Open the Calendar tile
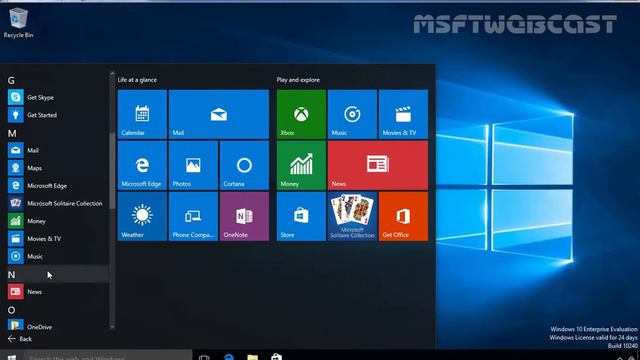The image size is (640, 360). [142, 114]
